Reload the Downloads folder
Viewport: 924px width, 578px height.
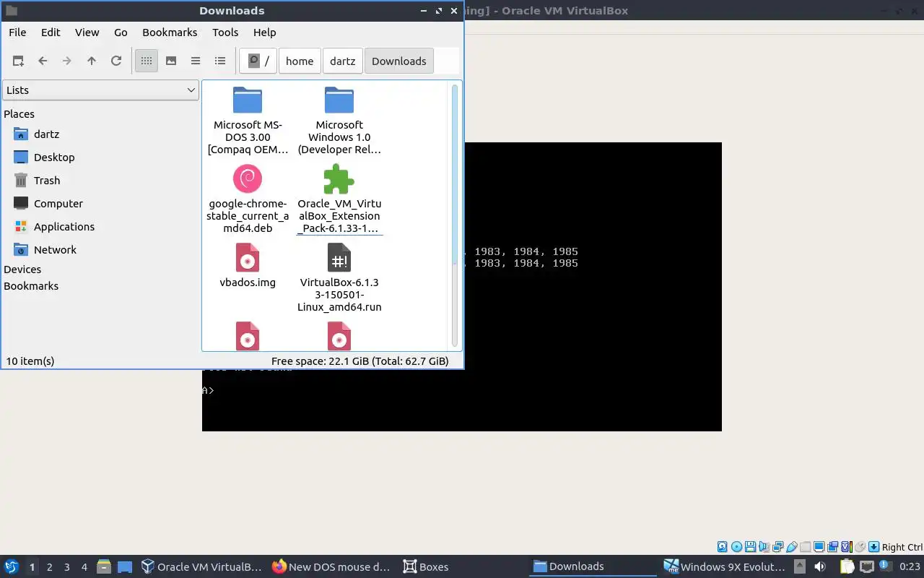[116, 61]
